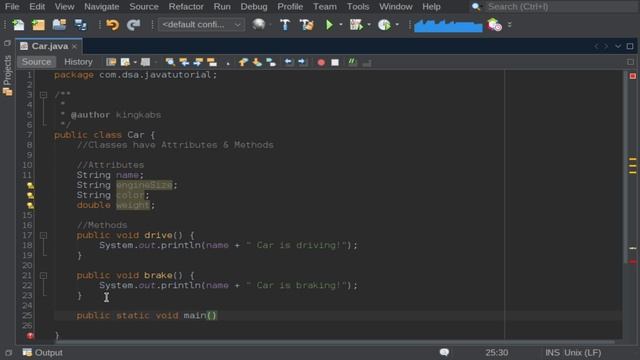Click Shift Line Left icon
This screenshot has height=360, width=640.
[x=288, y=62]
